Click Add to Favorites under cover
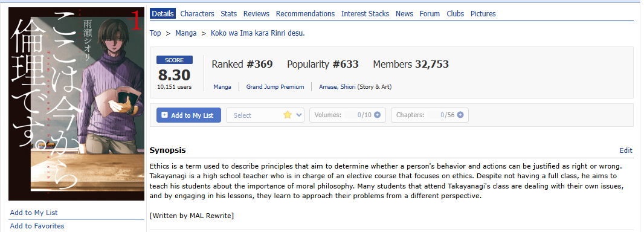Screen dimensions: 644x232 point(37,226)
